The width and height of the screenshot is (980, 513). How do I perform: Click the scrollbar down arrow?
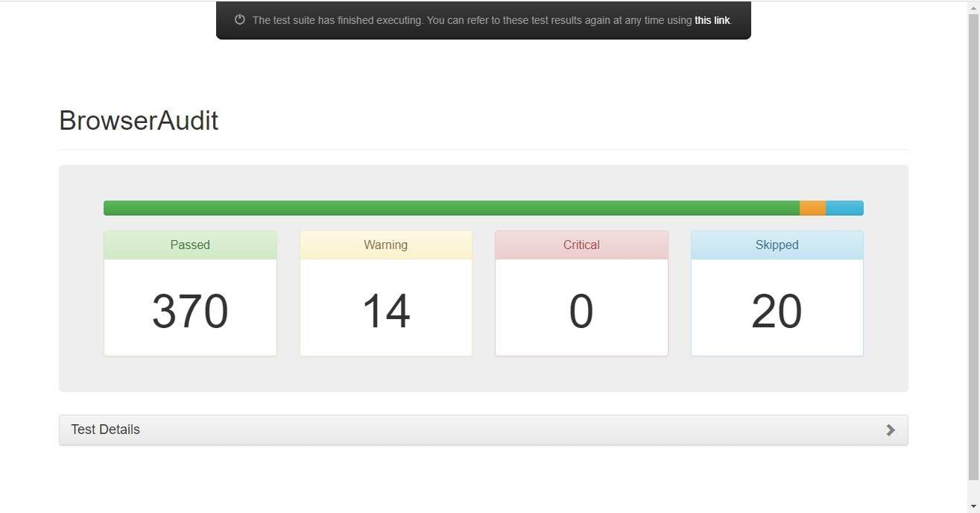pos(973,507)
